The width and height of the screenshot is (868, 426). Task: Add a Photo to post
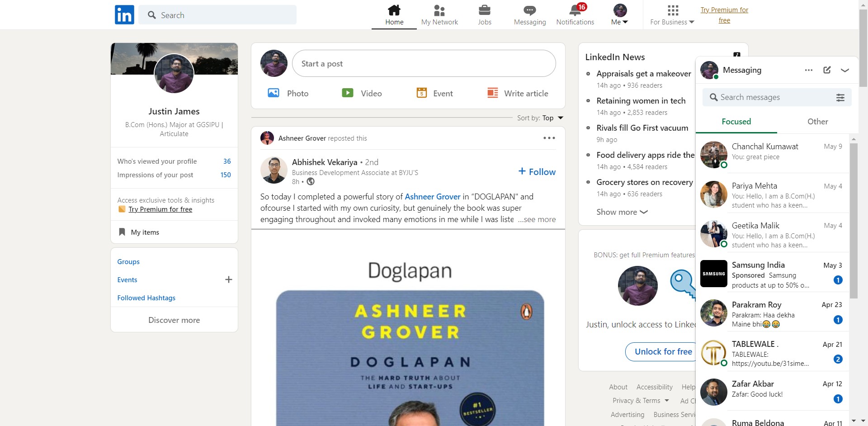(288, 93)
